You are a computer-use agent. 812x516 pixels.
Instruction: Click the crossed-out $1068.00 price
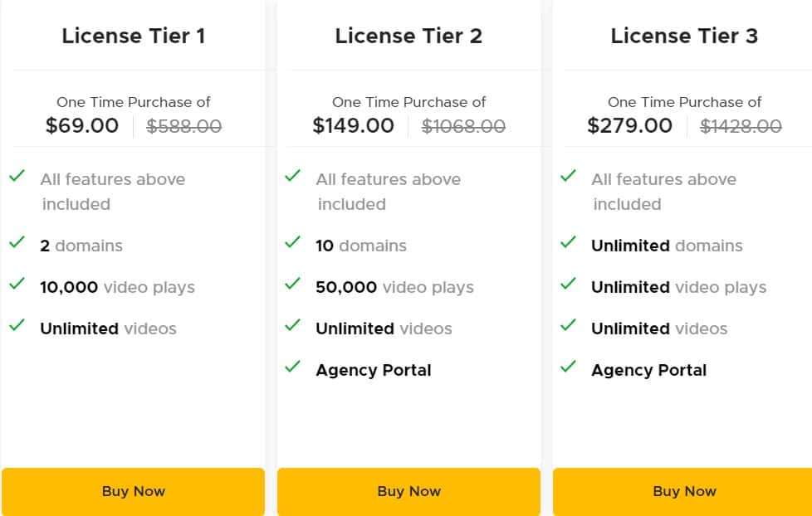[464, 126]
